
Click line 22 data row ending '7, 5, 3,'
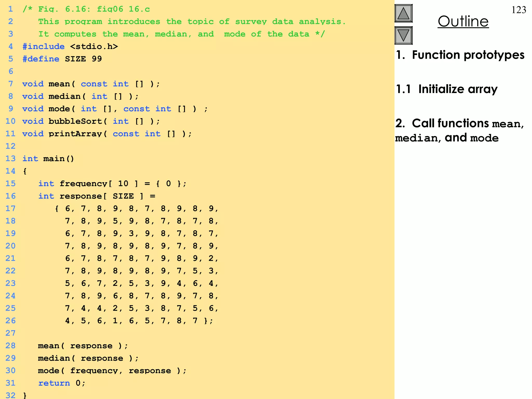point(142,271)
